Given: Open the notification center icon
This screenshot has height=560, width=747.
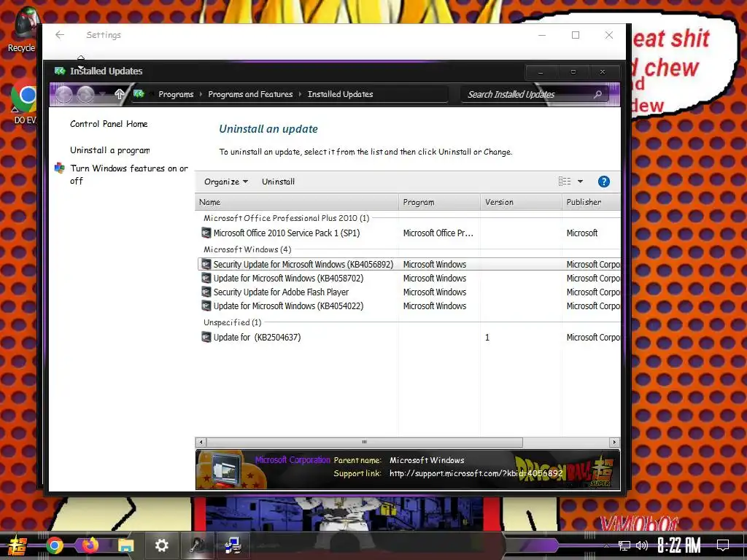Looking at the screenshot, I should pyautogui.click(x=723, y=545).
